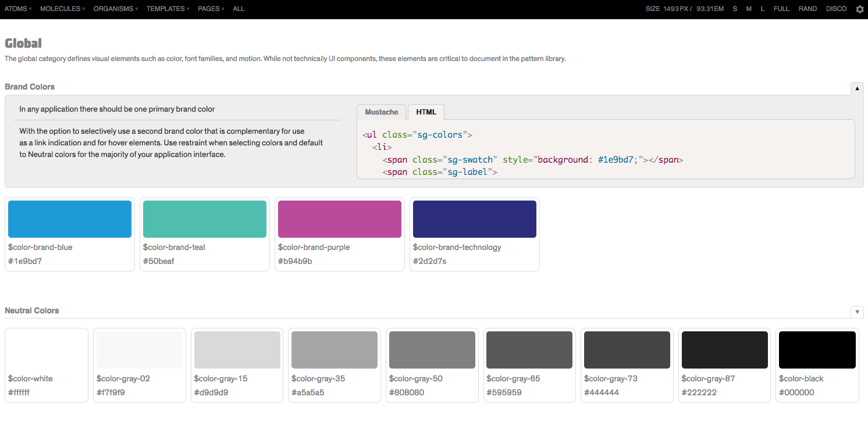Image resolution: width=868 pixels, height=429 pixels.
Task: Click the Brand Colors section title
Action: 30,87
